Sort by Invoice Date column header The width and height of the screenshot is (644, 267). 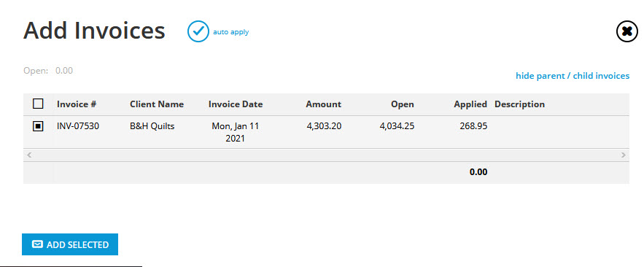point(236,104)
